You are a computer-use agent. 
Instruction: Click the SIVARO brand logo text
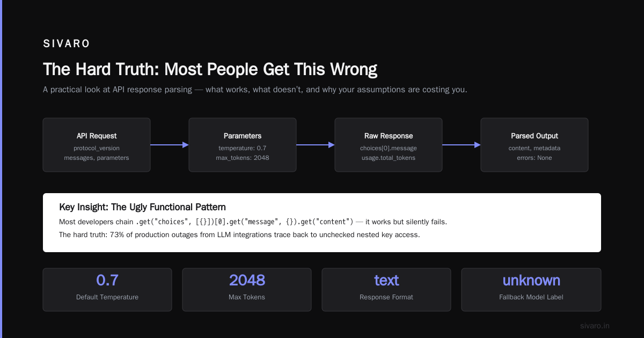tap(67, 44)
